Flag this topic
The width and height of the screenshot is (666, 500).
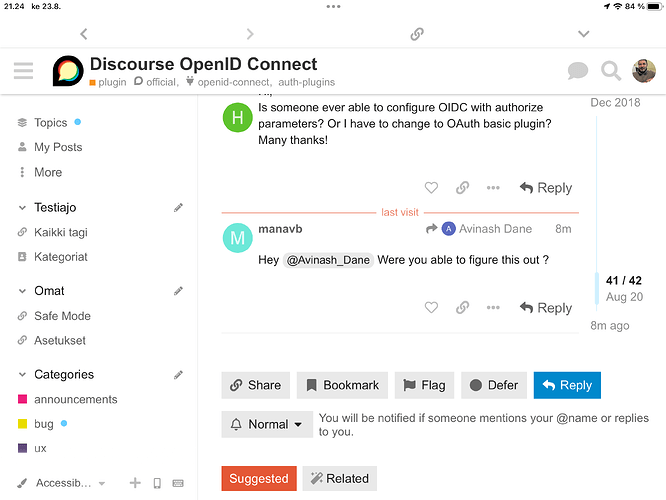[x=424, y=385]
